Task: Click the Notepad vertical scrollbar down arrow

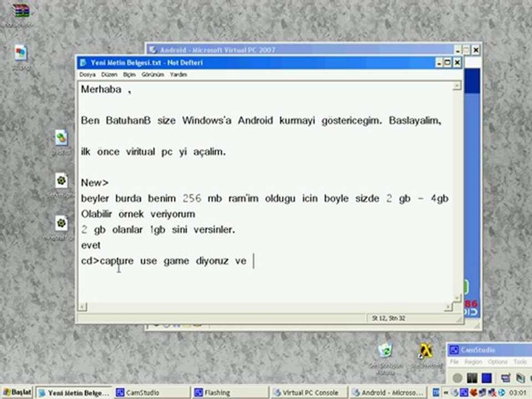Action: (457, 298)
